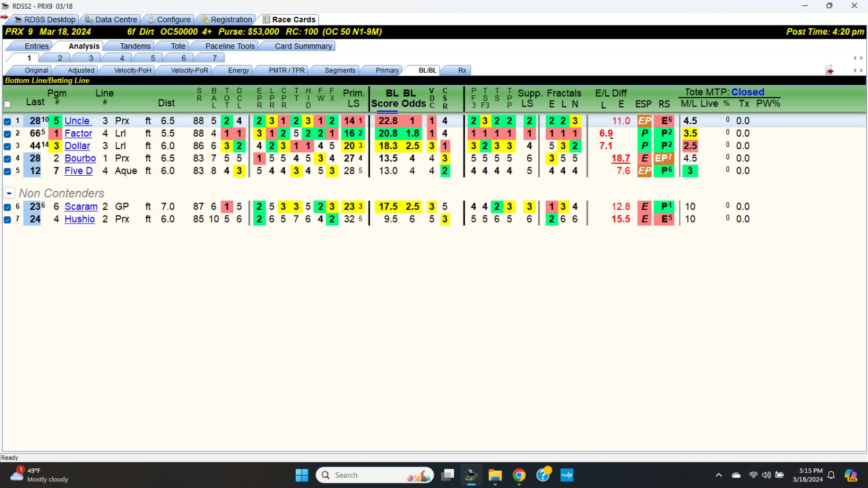Click the Copilot icon in system tray
This screenshot has width=868, height=488.
851,475
